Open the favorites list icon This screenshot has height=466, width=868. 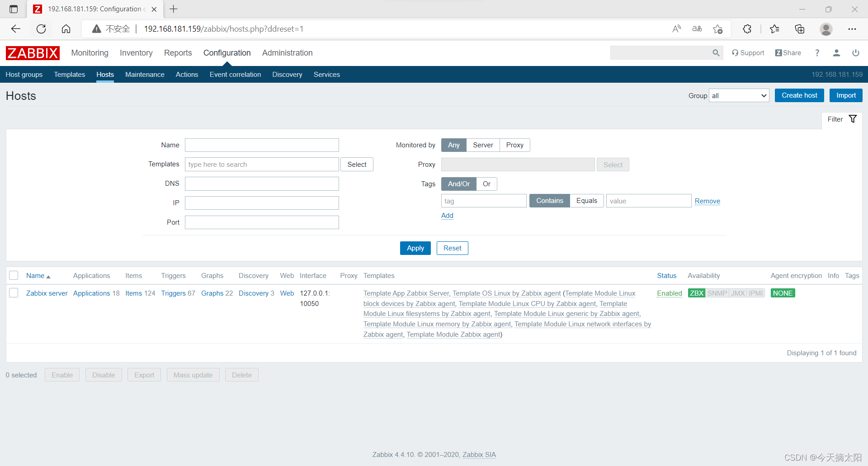[774, 29]
